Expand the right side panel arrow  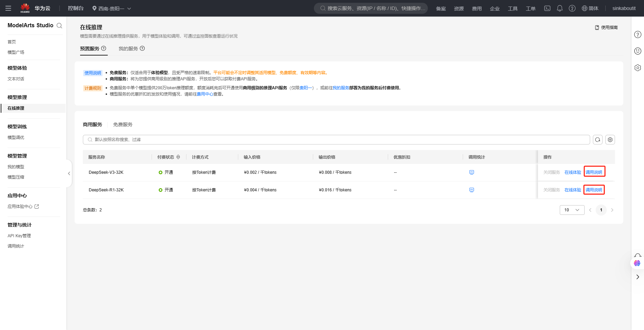[x=638, y=277]
